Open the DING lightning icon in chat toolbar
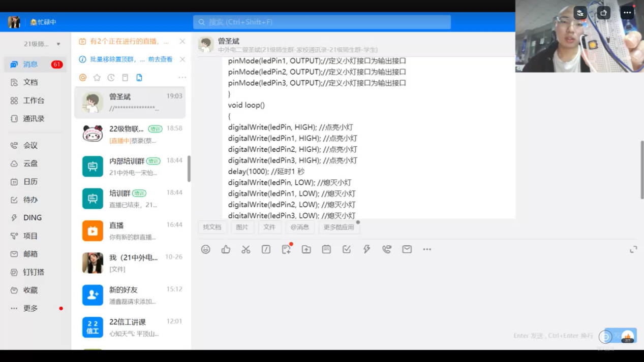The width and height of the screenshot is (644, 362). coord(366,249)
